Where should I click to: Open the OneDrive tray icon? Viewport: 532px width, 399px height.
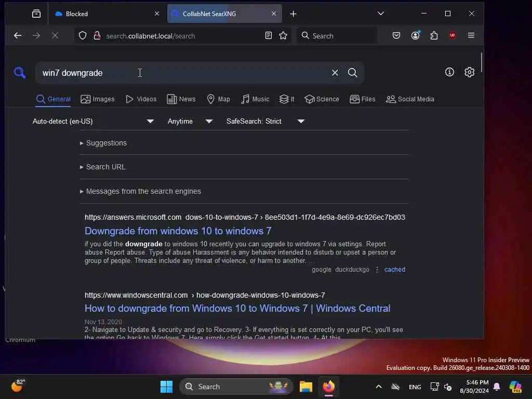coord(395,387)
